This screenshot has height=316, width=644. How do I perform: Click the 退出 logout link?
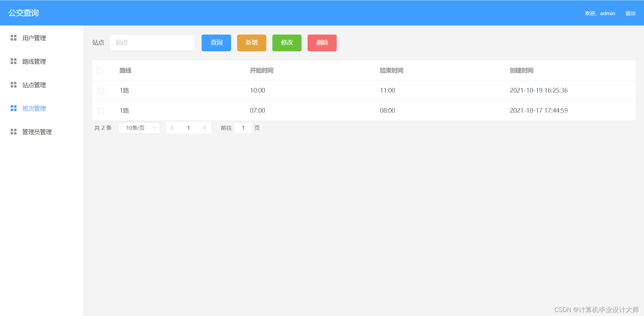click(x=631, y=13)
